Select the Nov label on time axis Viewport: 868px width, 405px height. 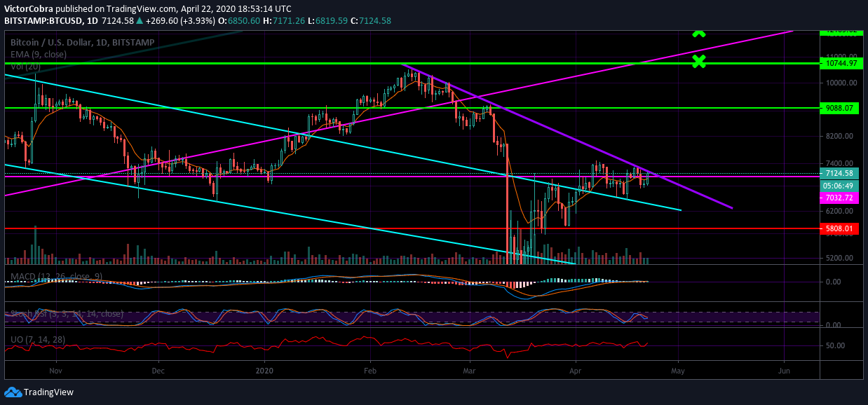coord(57,369)
